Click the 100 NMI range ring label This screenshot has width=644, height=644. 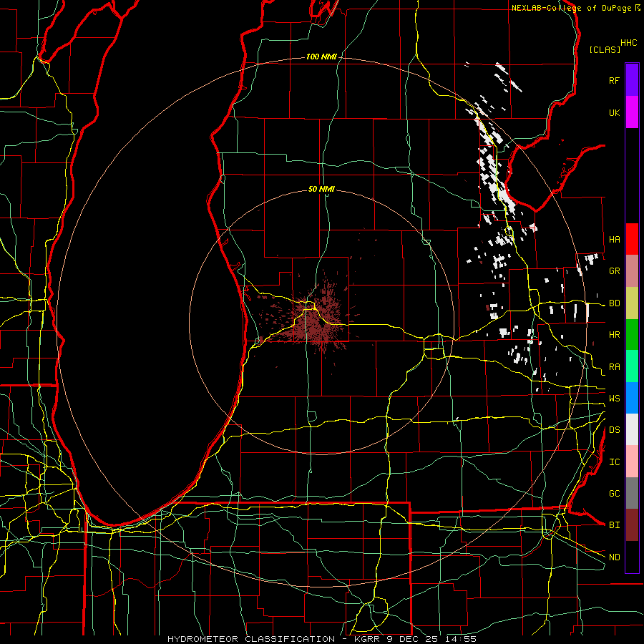[321, 57]
